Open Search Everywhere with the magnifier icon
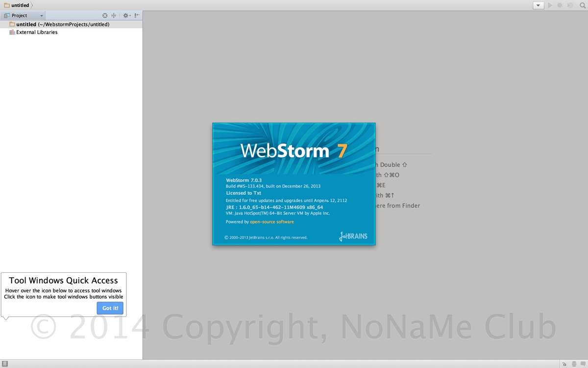The image size is (588, 368). tap(583, 5)
